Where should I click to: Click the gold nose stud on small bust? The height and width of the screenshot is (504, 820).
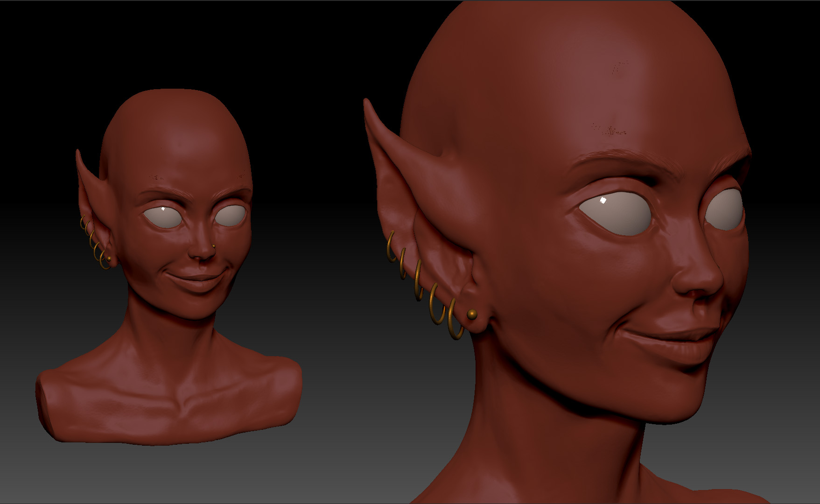(x=214, y=245)
